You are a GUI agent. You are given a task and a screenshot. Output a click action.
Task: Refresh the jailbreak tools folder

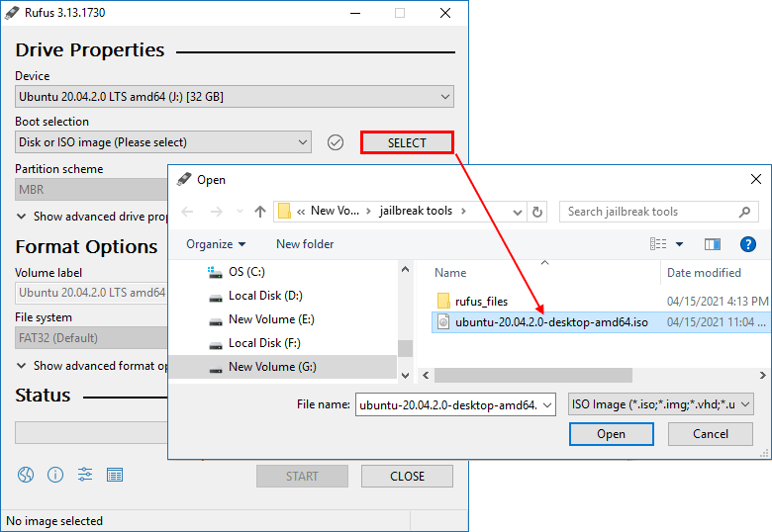click(x=537, y=212)
